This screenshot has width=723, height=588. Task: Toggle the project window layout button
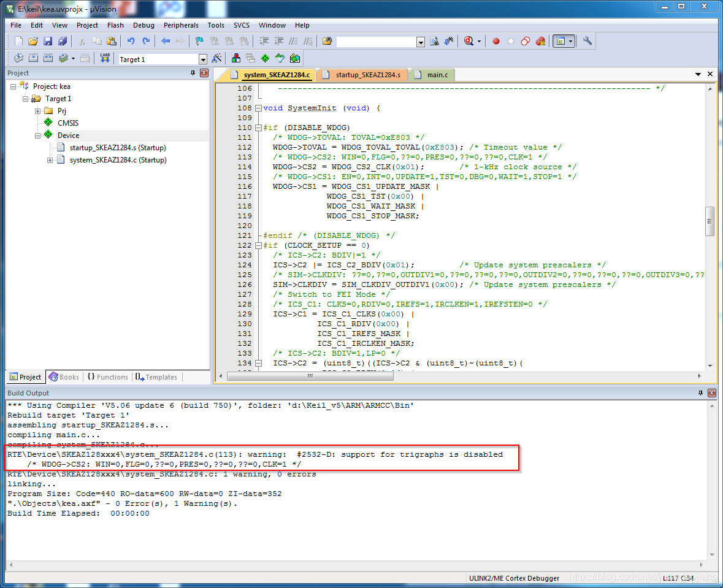(560, 41)
